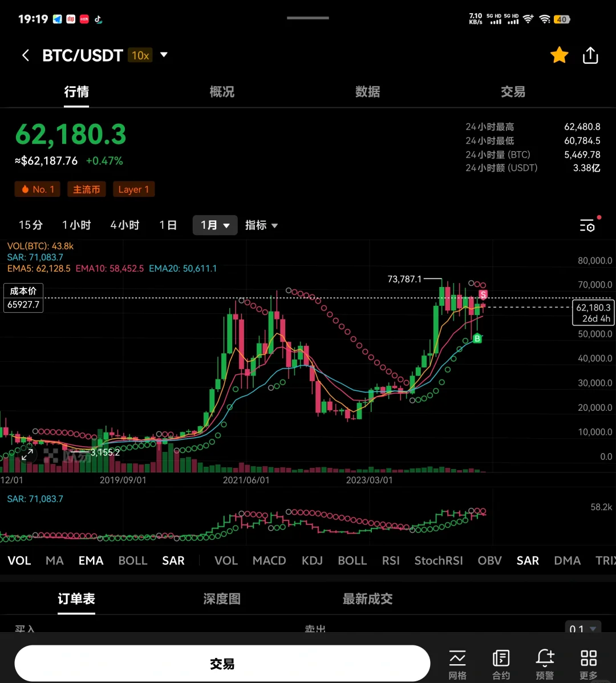Image resolution: width=616 pixels, height=683 pixels.
Task: Tap the 24小时最低 value 60,784.5
Action: point(582,141)
